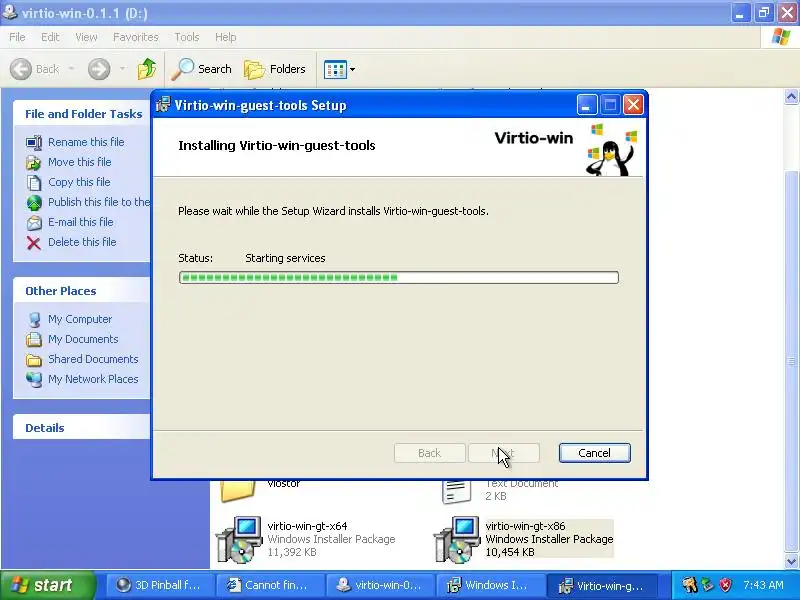The height and width of the screenshot is (600, 800).
Task: Click the Rename this file icon
Action: (x=34, y=142)
